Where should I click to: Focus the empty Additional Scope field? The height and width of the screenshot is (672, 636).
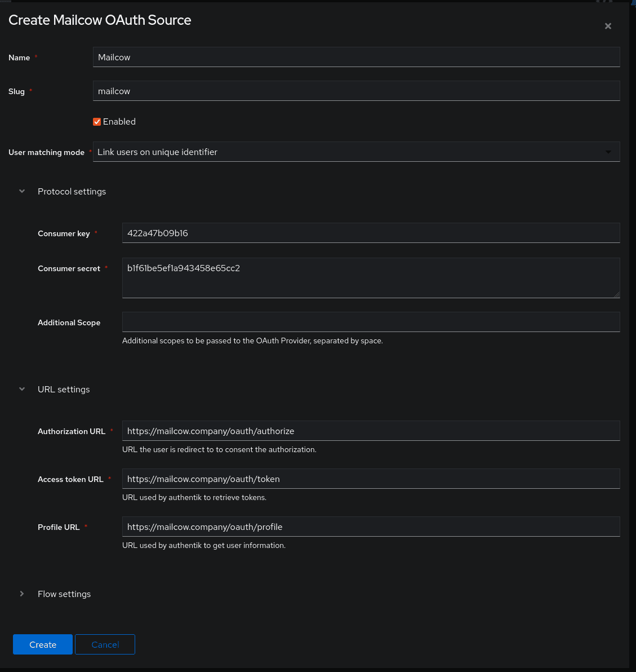click(371, 322)
